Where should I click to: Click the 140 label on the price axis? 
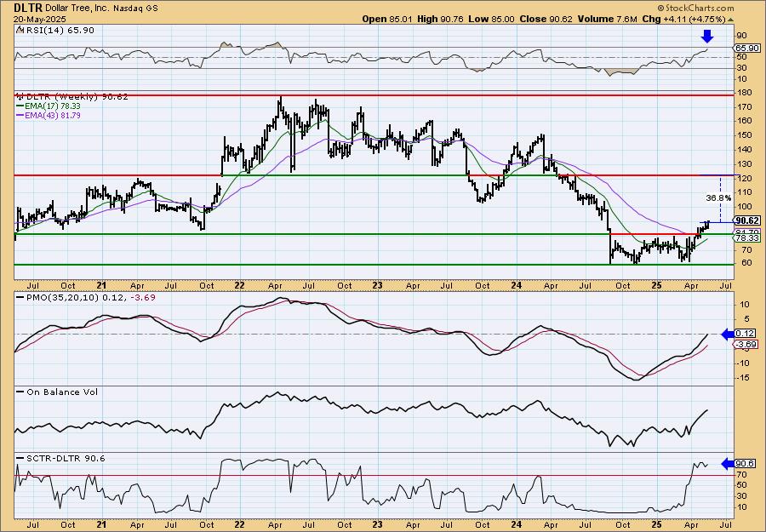[744, 150]
